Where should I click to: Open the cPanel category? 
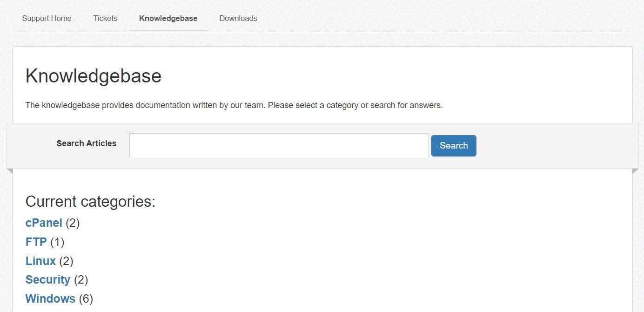pyautogui.click(x=44, y=223)
